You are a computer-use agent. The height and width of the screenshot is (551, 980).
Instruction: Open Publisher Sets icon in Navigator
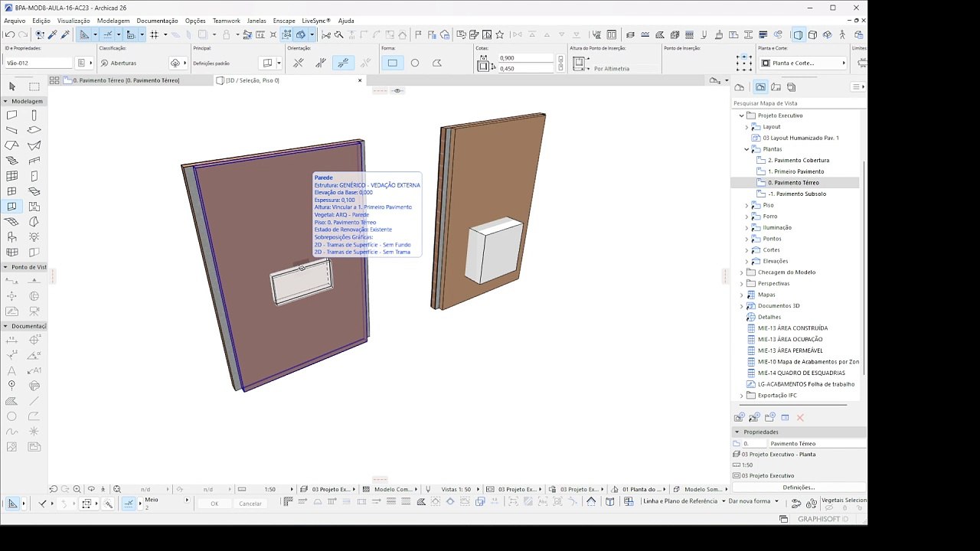tap(791, 87)
